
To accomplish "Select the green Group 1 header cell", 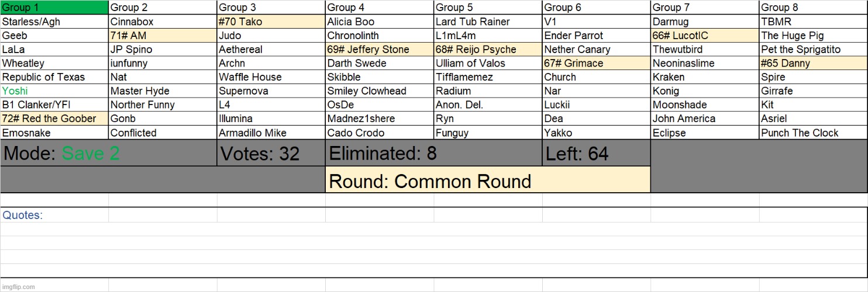I will point(54,8).
